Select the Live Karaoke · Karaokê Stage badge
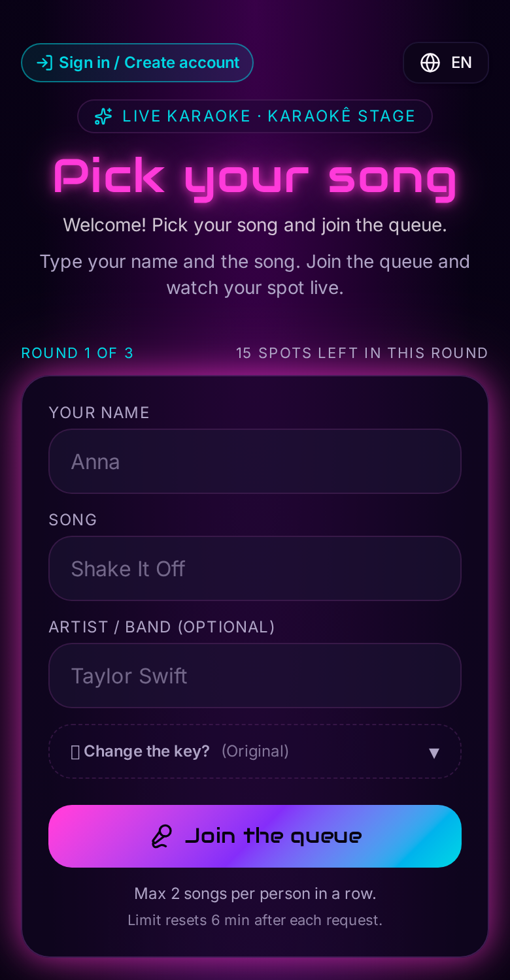This screenshot has height=980, width=510. [255, 116]
